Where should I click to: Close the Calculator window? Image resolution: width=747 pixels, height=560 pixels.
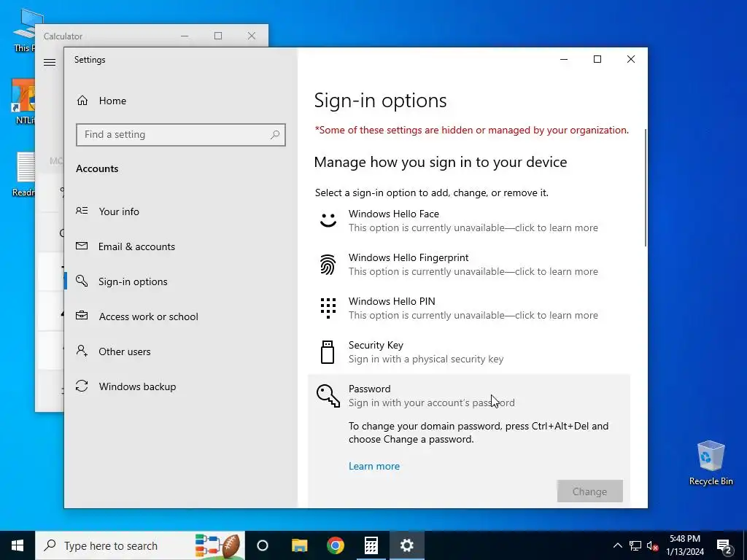(252, 36)
